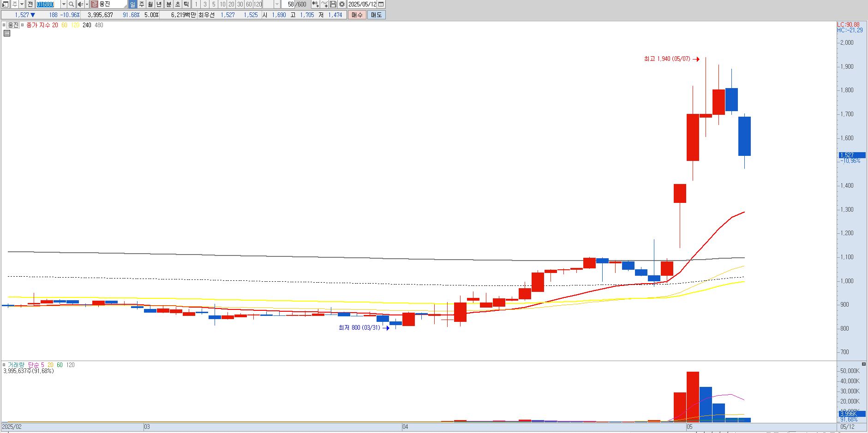Image resolution: width=868 pixels, height=433 pixels.
Task: Switch to the 월 monthly period tab
Action: point(150,4)
